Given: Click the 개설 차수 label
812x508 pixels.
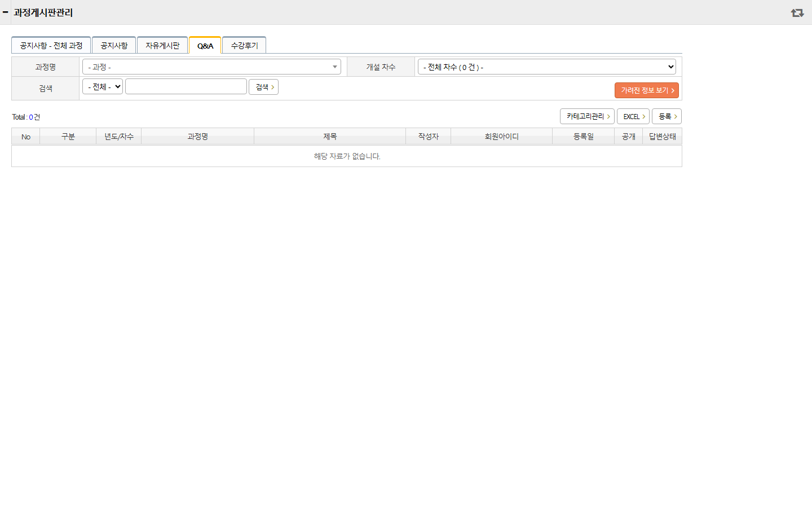Looking at the screenshot, I should tap(381, 67).
